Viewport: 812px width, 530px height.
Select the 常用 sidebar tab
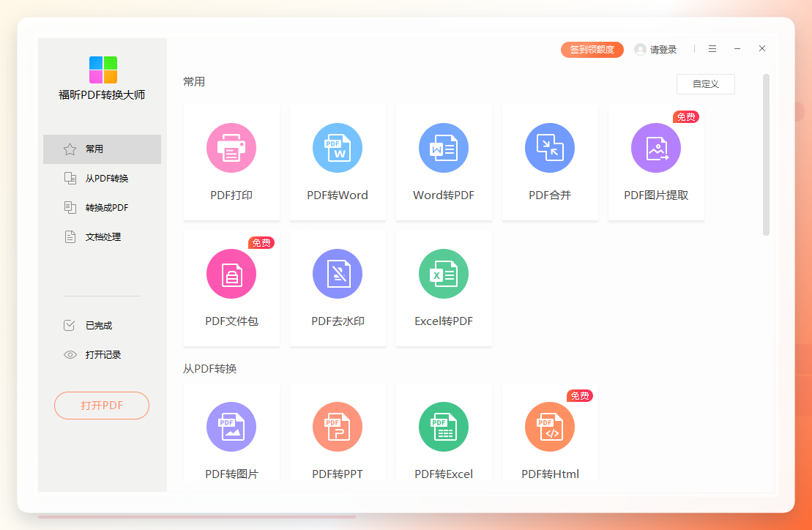[102, 149]
